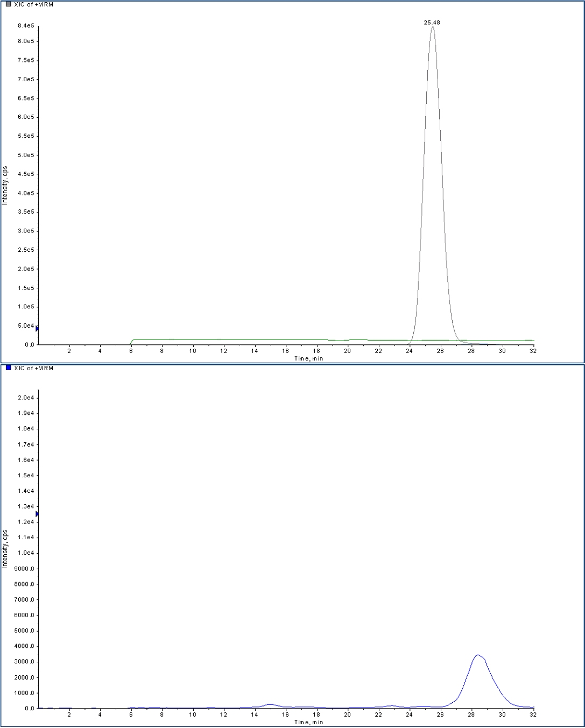Click the blue threshold arrow on top pane's intensity axis
This screenshot has width=585, height=728.
click(x=37, y=329)
